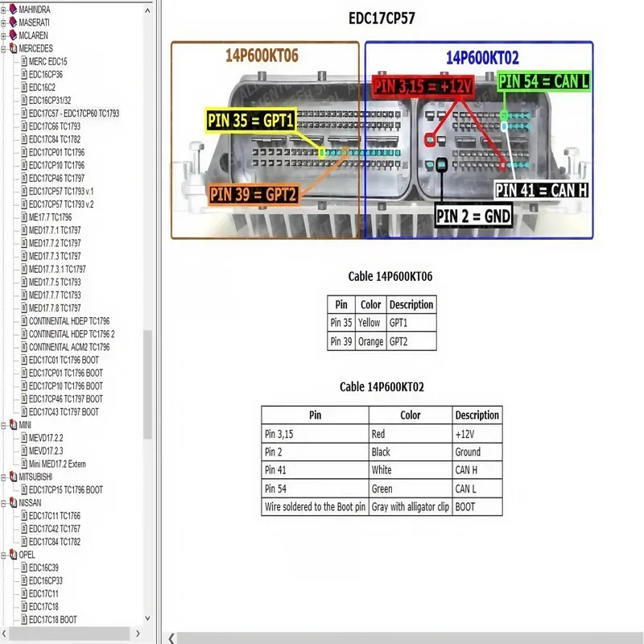
Task: Click the page icon next to ME17.7 TC1796
Action: [x=24, y=217]
